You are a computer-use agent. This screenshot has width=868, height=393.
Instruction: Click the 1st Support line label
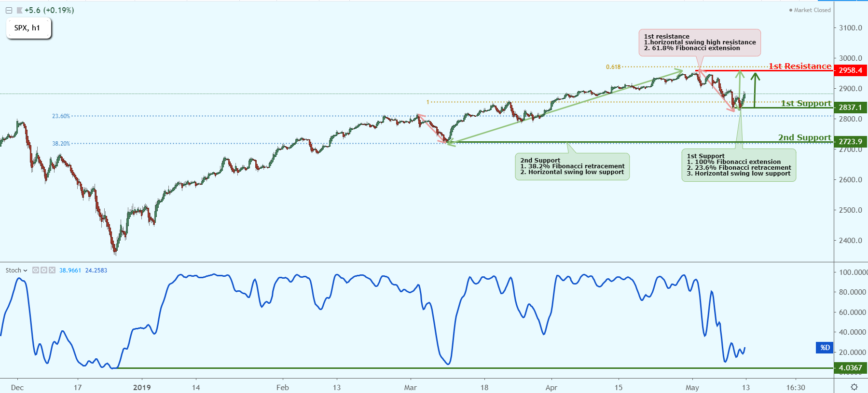pos(806,103)
